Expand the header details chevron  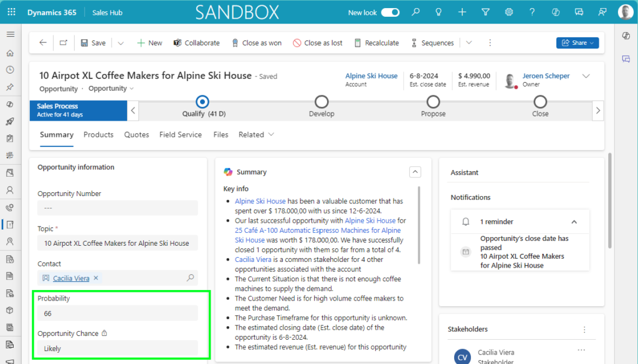[586, 76]
